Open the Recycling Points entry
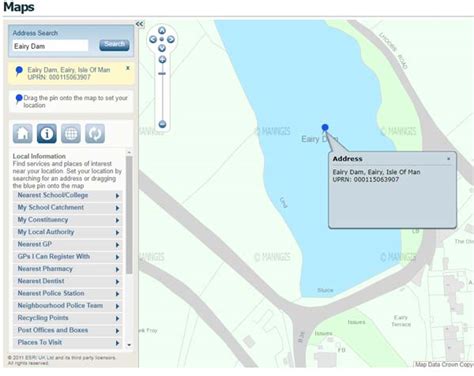474x376 pixels. pos(68,318)
